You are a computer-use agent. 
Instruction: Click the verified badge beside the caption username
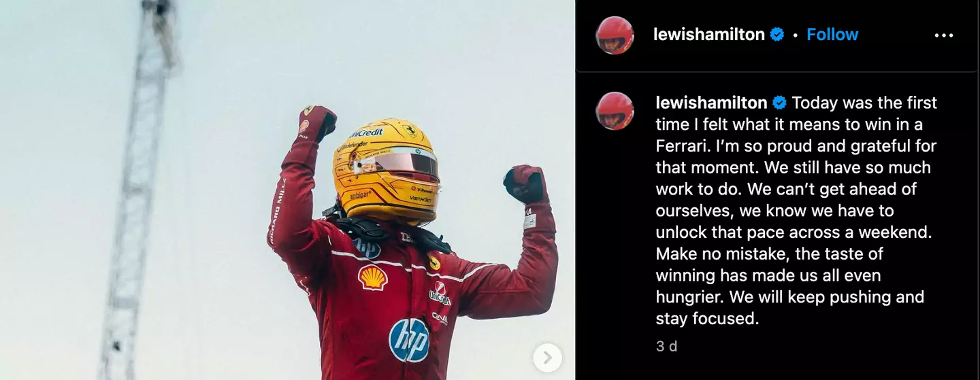click(780, 103)
